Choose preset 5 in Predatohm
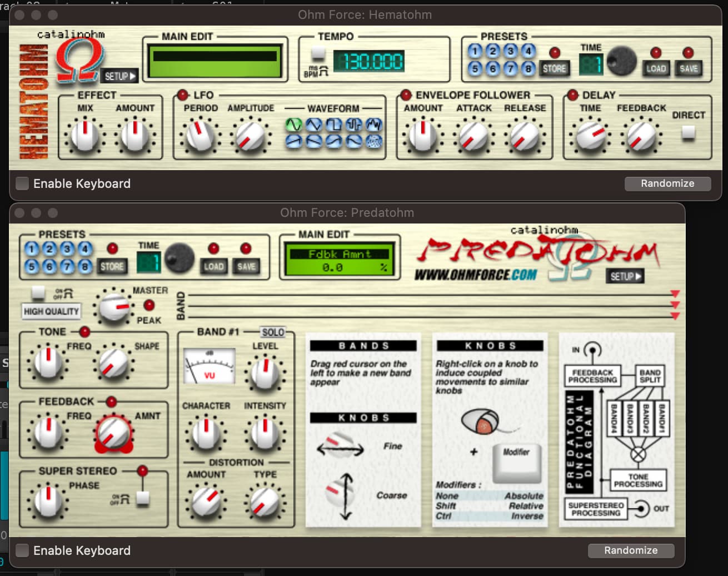This screenshot has height=576, width=728. pos(32,266)
